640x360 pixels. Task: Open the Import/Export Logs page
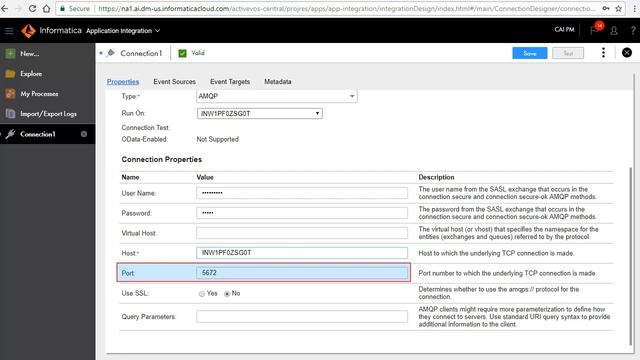49,114
